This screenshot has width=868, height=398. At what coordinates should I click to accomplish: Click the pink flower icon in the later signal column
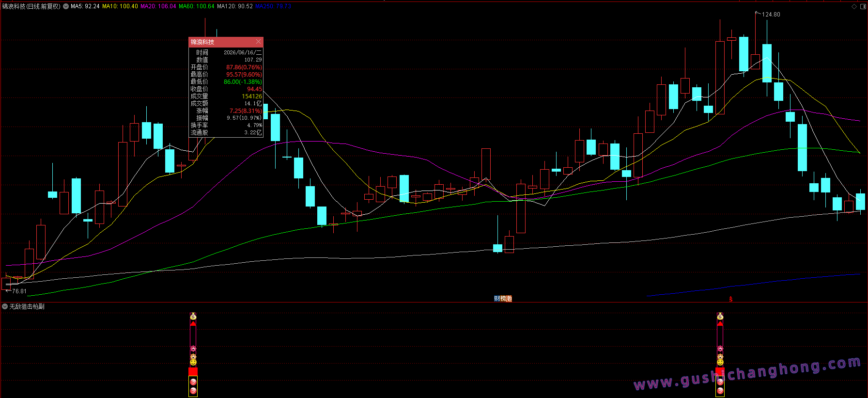720,349
